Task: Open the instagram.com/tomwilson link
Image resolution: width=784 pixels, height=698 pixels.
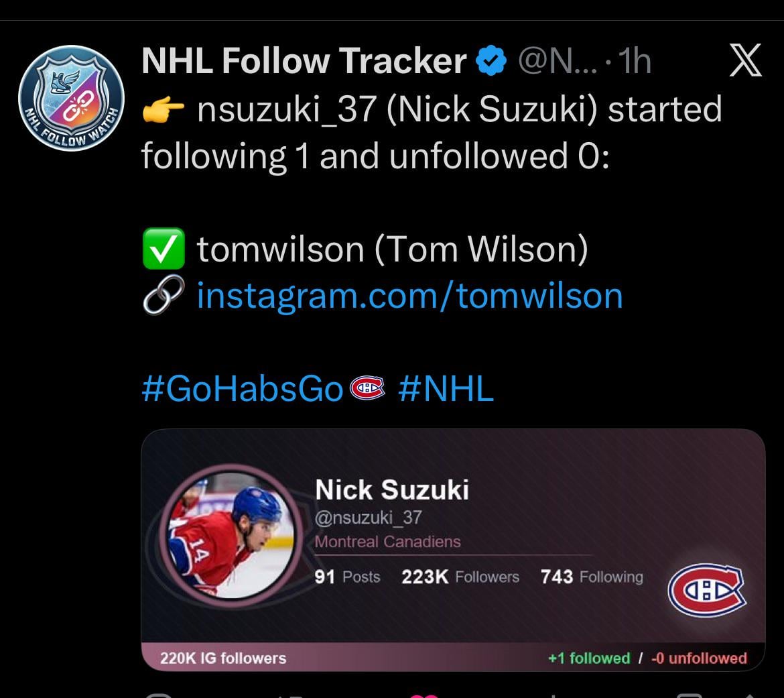Action: click(409, 296)
